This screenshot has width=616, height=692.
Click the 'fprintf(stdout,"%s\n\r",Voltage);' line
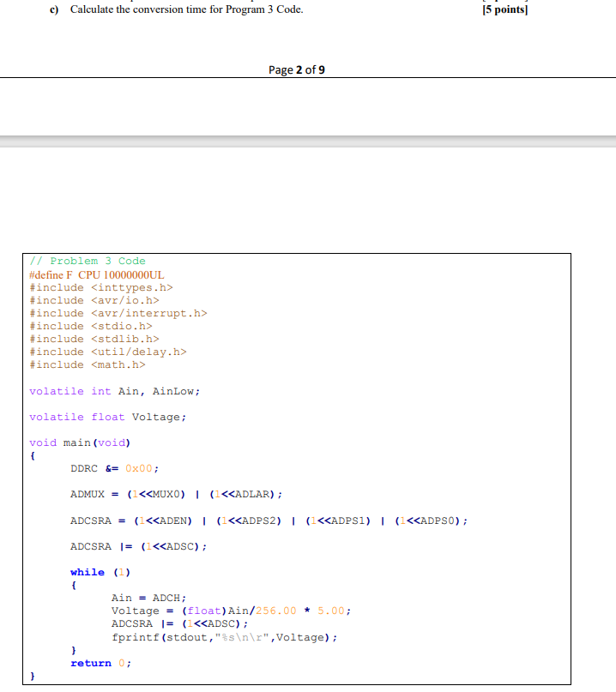[224, 637]
